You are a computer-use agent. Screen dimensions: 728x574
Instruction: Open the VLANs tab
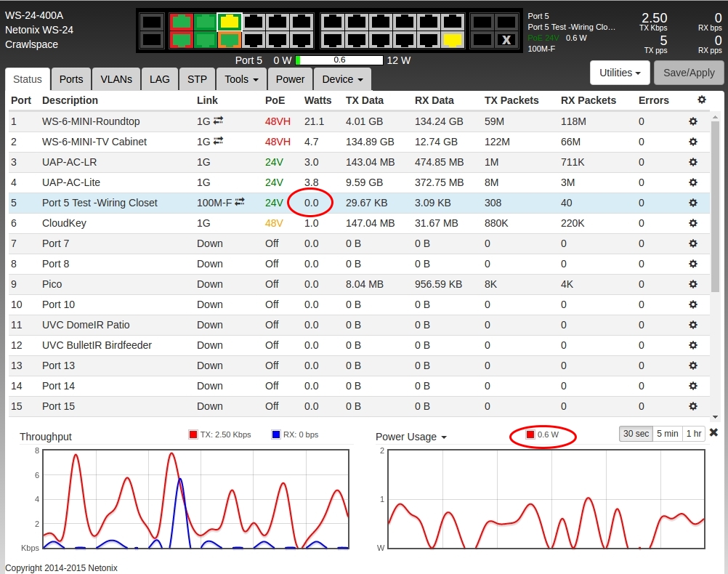pos(116,79)
